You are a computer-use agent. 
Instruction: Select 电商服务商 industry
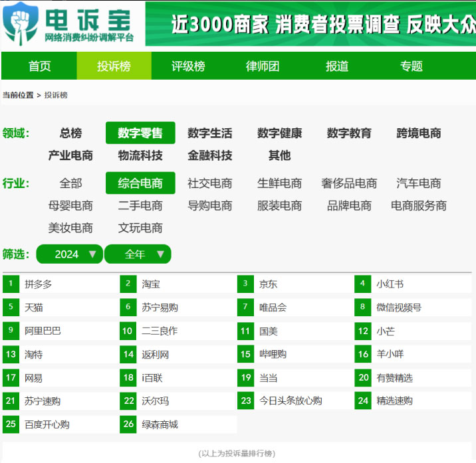coord(419,206)
